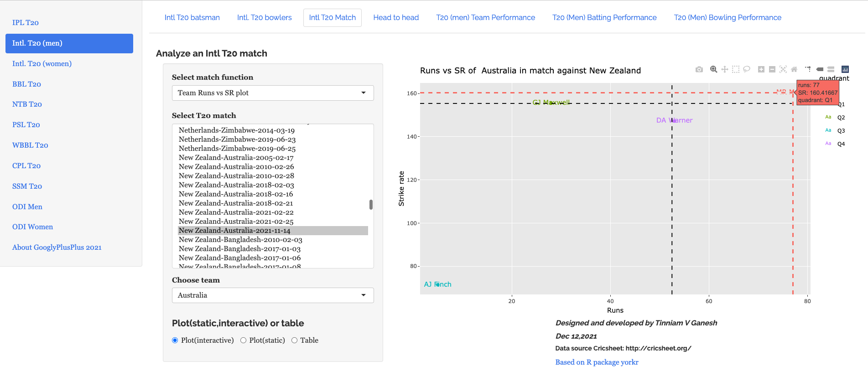This screenshot has width=868, height=371.
Task: Open the Plotly logo link icon
Action: pyautogui.click(x=845, y=69)
